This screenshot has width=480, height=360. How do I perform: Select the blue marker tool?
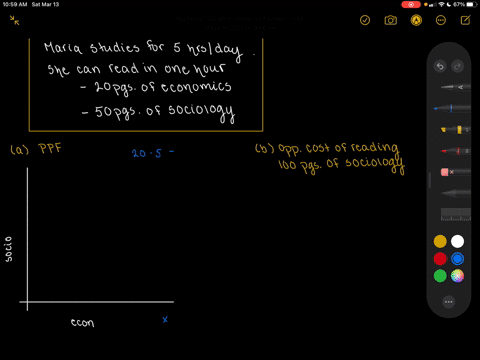(452, 108)
